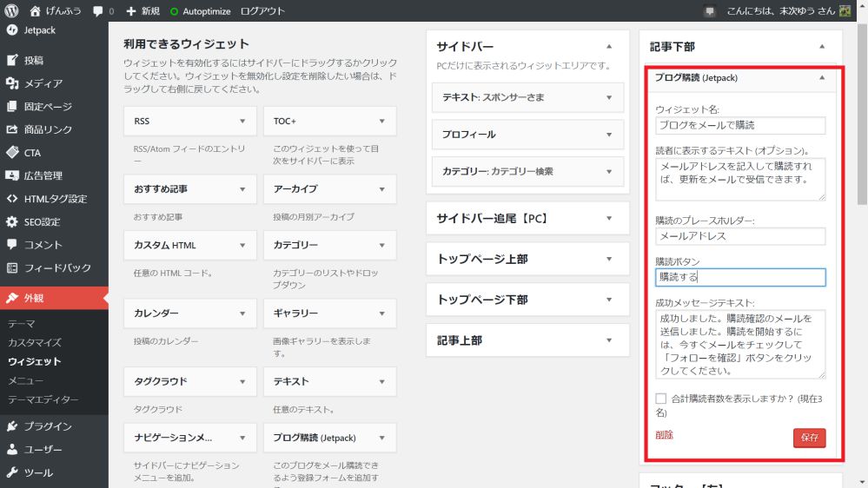Collapse the 記事下部 widget area
868x488 pixels.
click(822, 47)
